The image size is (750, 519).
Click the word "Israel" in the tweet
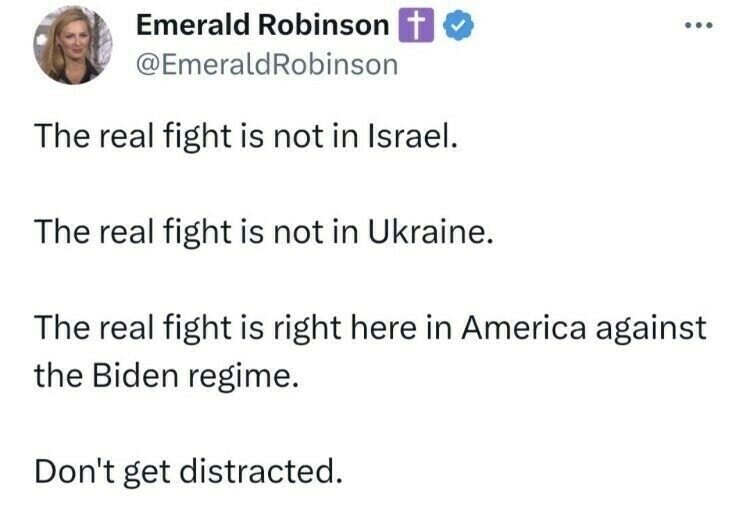pos(410,136)
